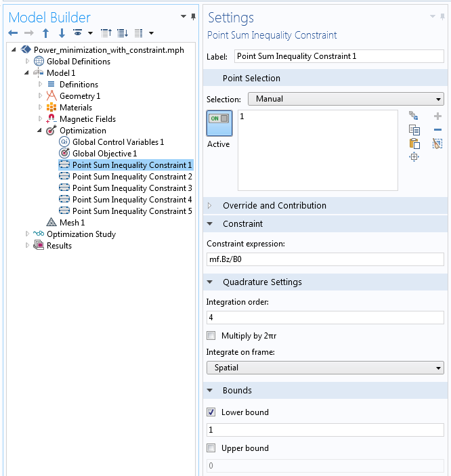451x476 pixels.
Task: Collapse the Model 1 node
Action: (26, 72)
